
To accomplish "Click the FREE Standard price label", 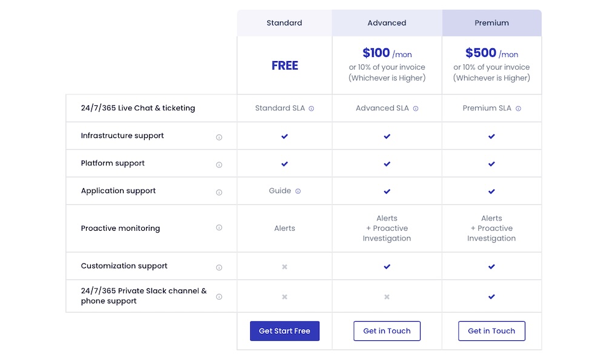I will pyautogui.click(x=285, y=65).
